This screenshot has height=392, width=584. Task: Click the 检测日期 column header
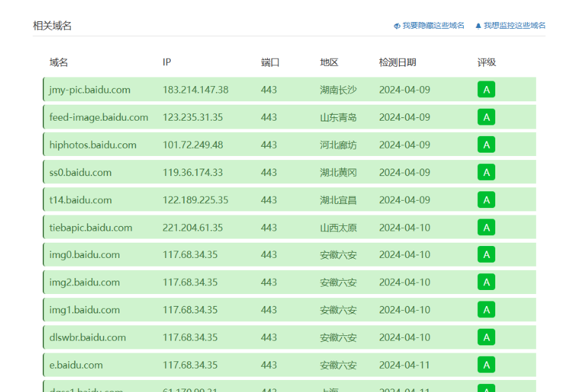click(x=397, y=63)
